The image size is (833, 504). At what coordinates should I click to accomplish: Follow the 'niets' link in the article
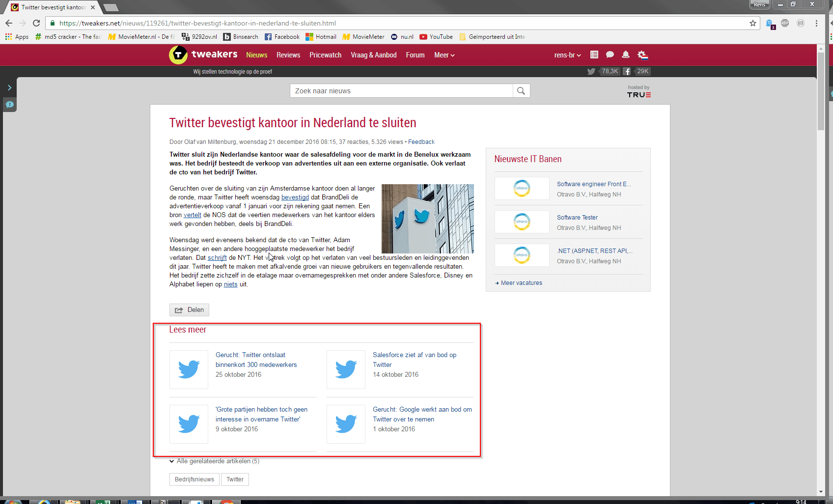230,284
